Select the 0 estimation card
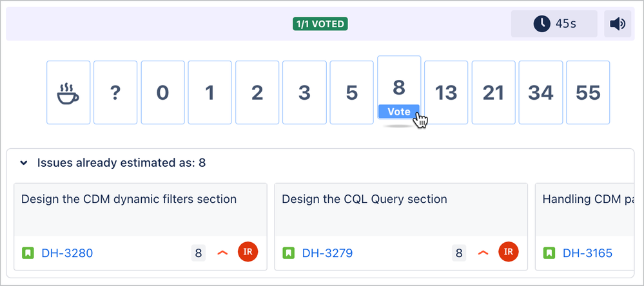 click(x=162, y=92)
